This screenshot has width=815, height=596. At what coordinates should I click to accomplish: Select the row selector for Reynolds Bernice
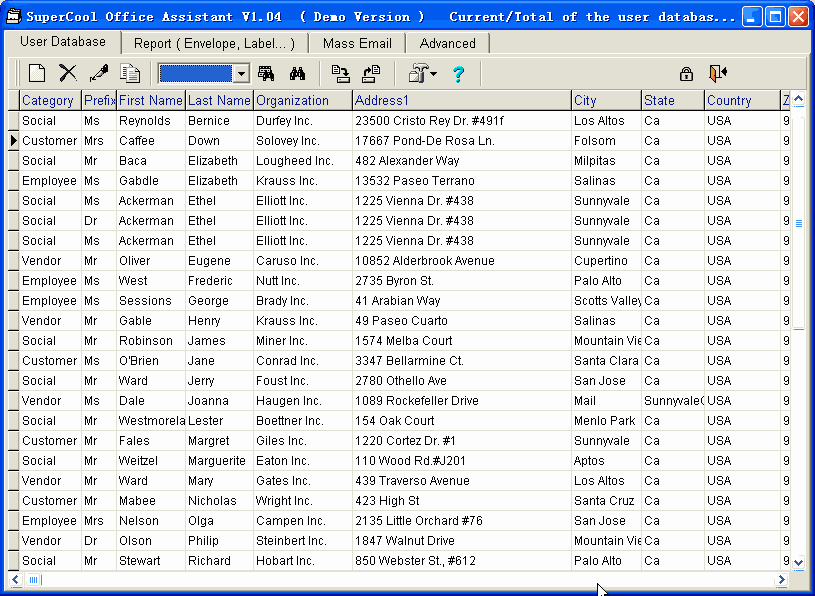coord(13,121)
